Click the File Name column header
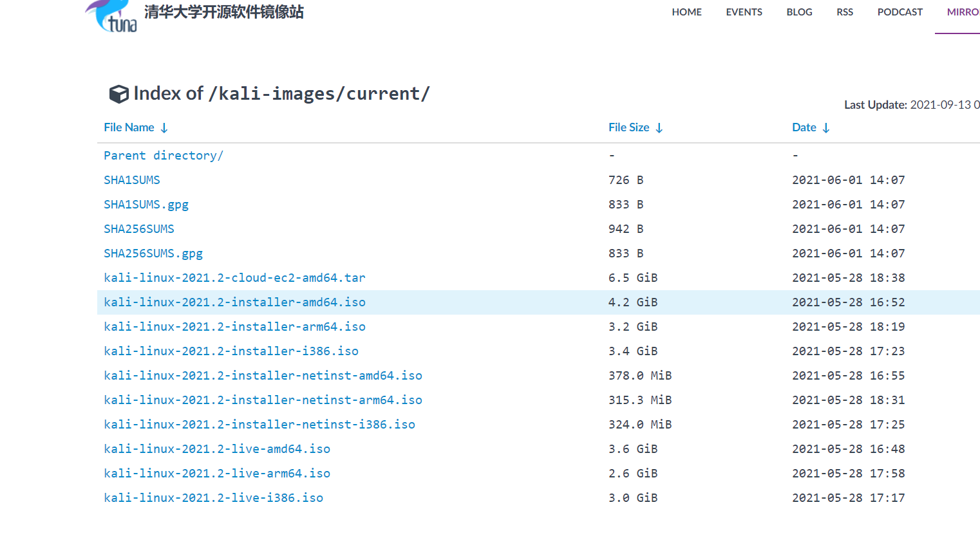The width and height of the screenshot is (980, 536). [x=129, y=127]
